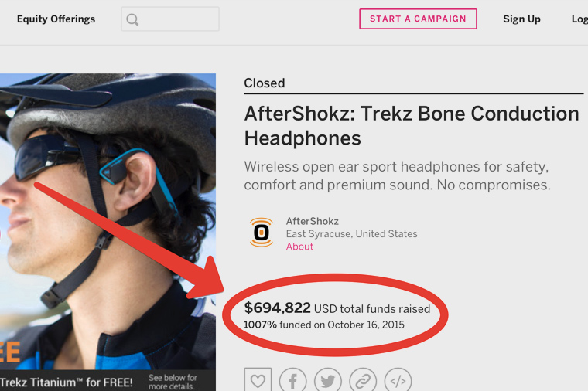Click the 1007% funded date line
The width and height of the screenshot is (588, 391).
coord(323,325)
